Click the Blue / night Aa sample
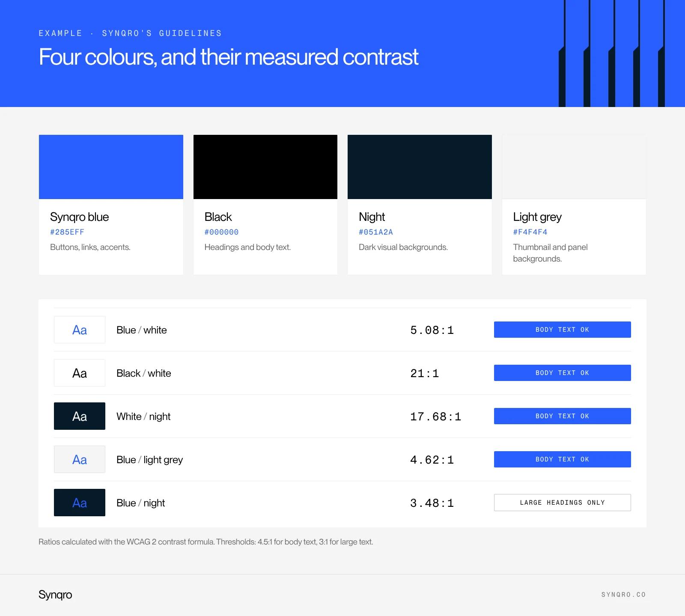Viewport: 685px width, 616px height. tap(80, 503)
